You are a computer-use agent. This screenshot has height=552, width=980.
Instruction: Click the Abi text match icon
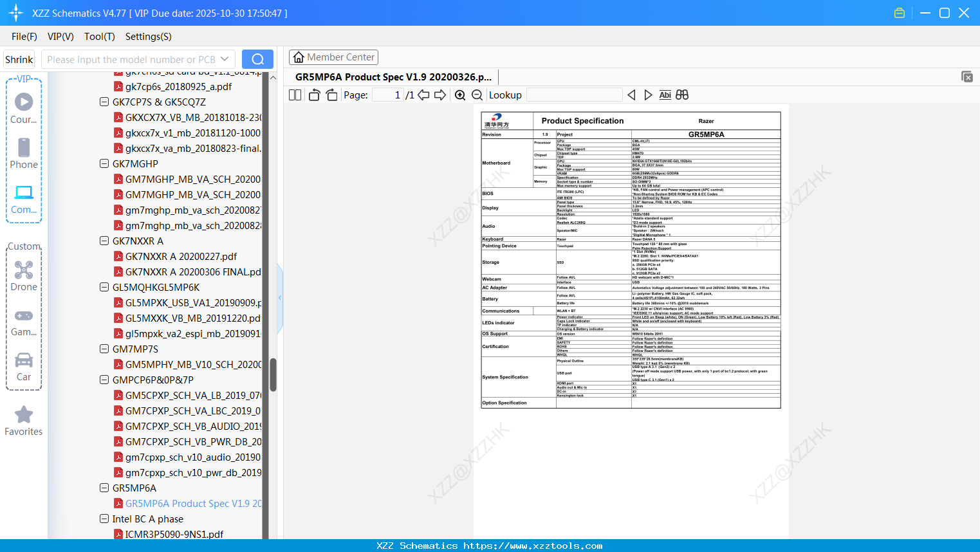coord(665,95)
